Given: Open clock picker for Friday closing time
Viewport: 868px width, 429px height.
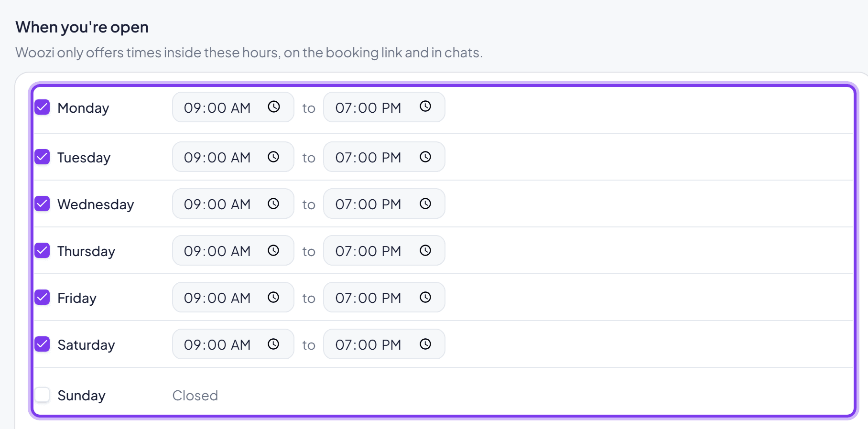Looking at the screenshot, I should 425,297.
